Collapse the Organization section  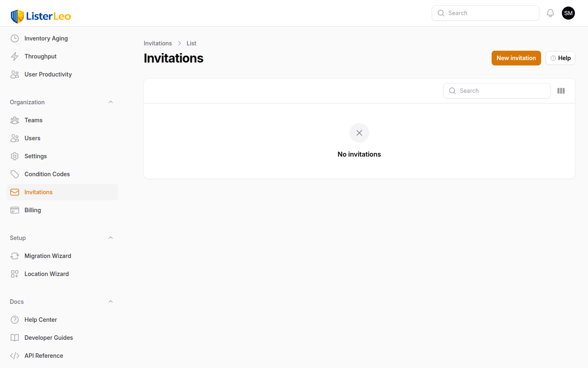point(110,102)
